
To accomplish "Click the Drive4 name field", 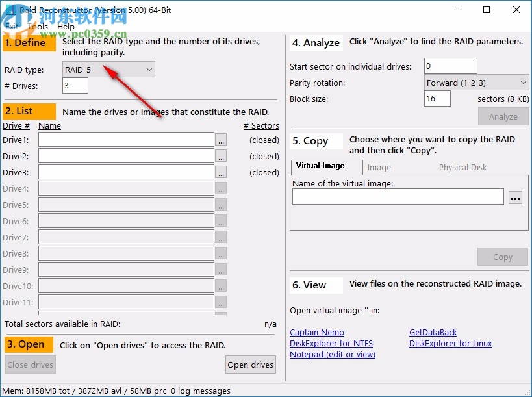I will pyautogui.click(x=126, y=188).
